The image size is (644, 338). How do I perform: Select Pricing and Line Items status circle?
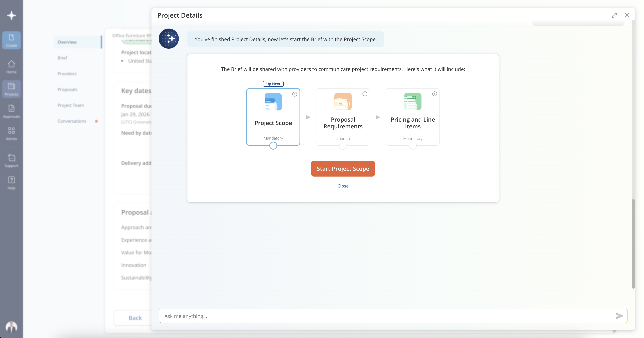tap(412, 145)
